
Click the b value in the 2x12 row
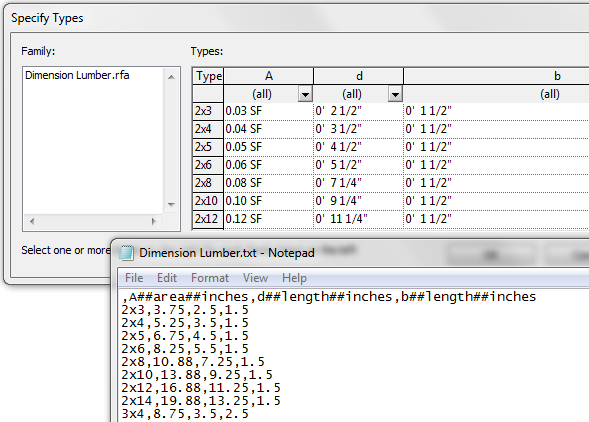[497, 219]
